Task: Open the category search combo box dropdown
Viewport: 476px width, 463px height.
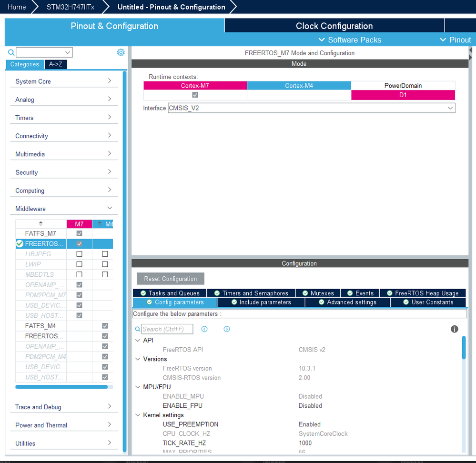Action: [68, 52]
